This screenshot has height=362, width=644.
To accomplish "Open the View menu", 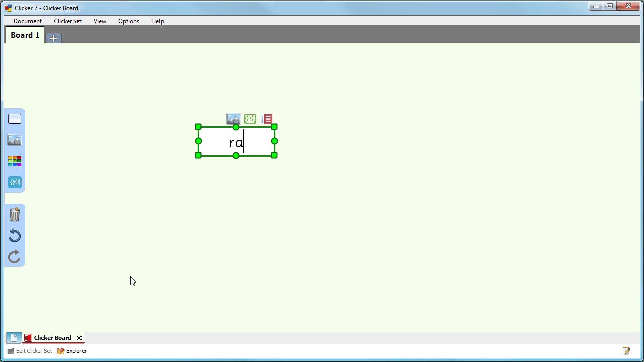I will pyautogui.click(x=100, y=21).
